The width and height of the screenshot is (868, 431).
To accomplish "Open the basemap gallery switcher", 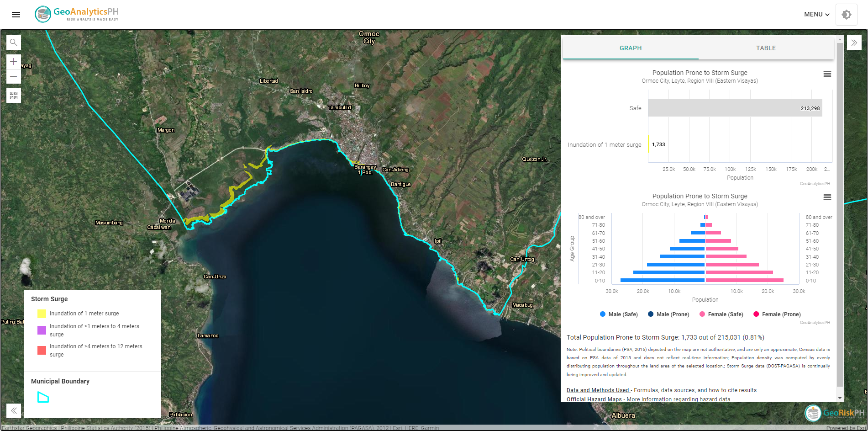I will coord(13,96).
